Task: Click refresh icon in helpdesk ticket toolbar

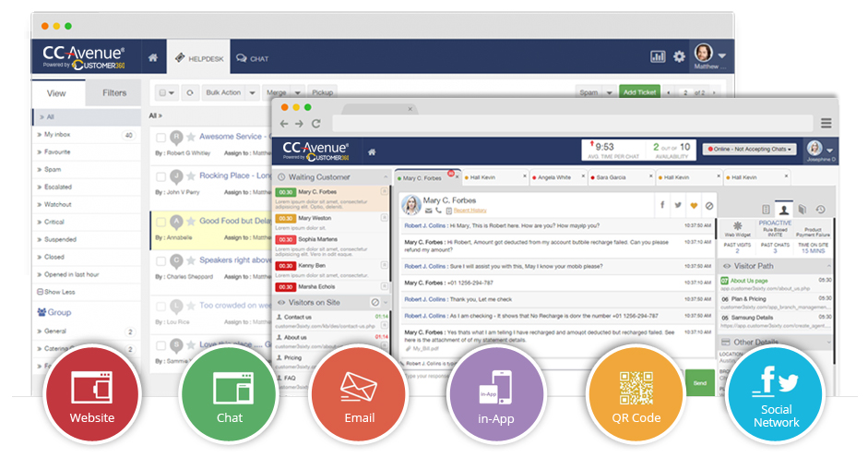Action: pyautogui.click(x=190, y=92)
